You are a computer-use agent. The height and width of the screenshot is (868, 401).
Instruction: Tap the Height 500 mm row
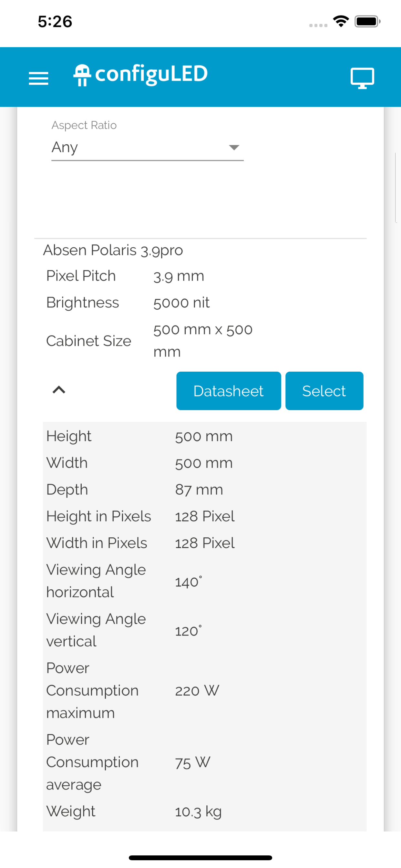205,436
